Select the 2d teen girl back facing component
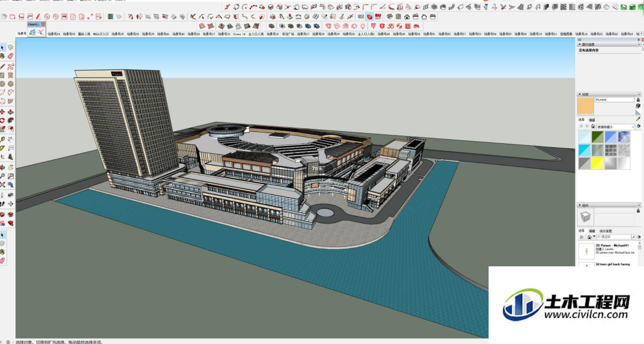Screen dimensions: 644x344 607,264
